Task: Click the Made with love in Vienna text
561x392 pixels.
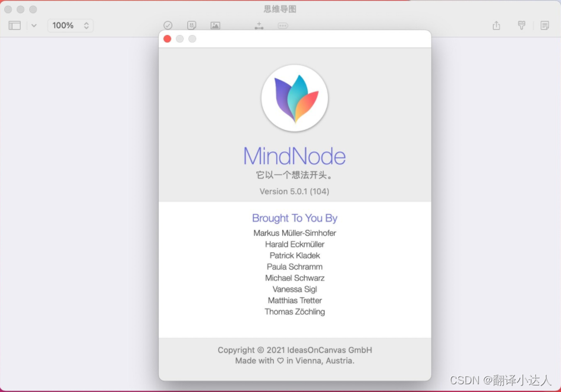Action: 295,361
